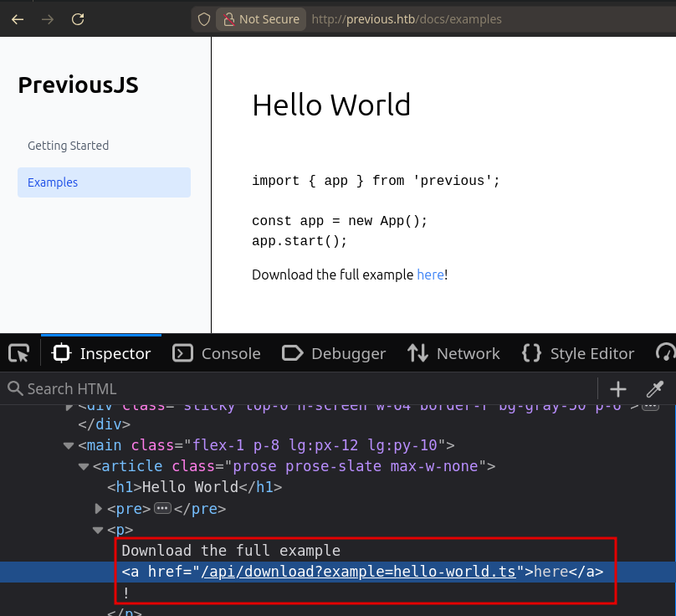The image size is (676, 616).
Task: Activate the element picker tool
Action: 19,353
